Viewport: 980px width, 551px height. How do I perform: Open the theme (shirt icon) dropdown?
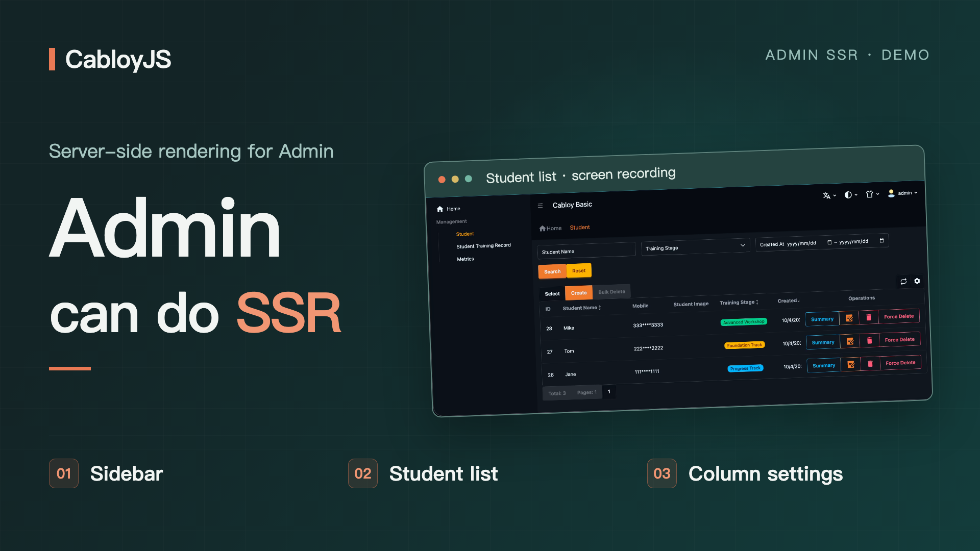[872, 194]
